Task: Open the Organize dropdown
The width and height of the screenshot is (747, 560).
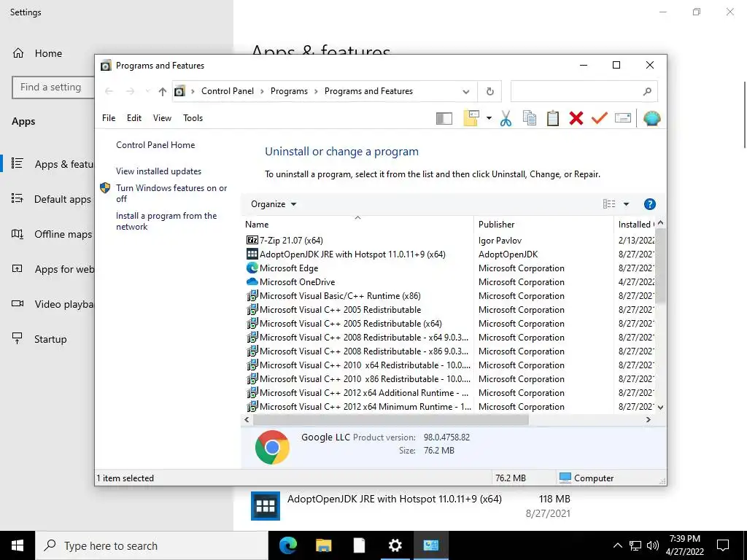Action: tap(274, 204)
